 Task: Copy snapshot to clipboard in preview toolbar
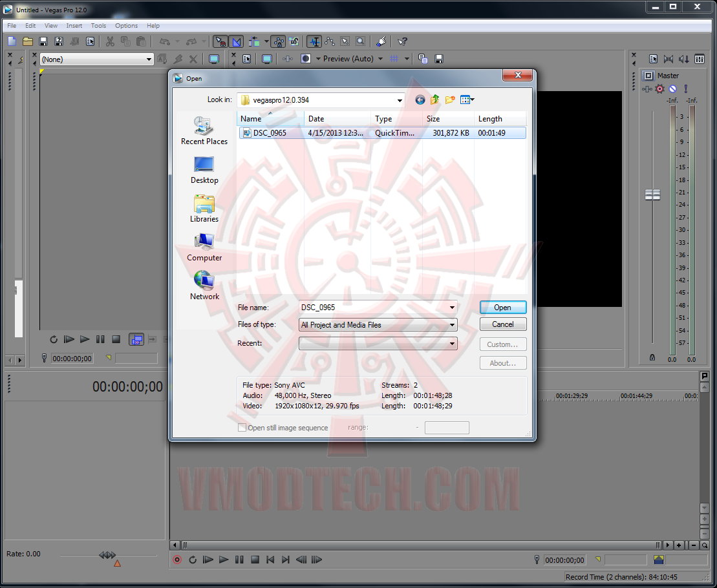[x=423, y=59]
